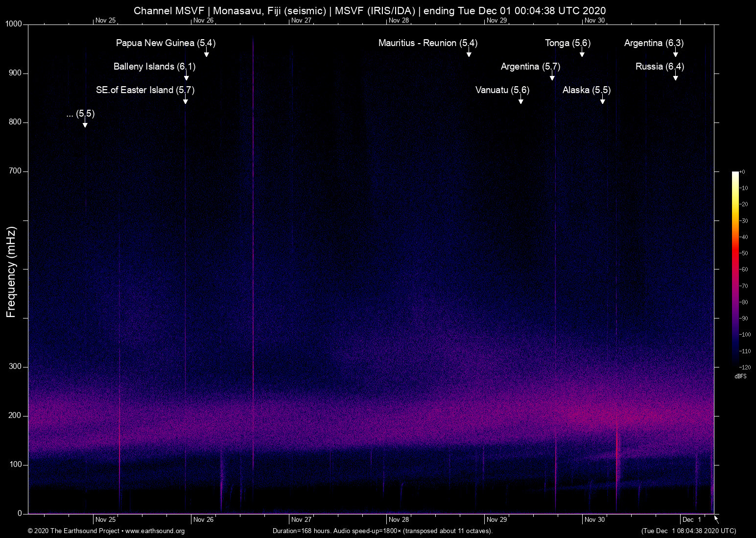Click the arrow beneath Balleny Islands (6.1)

pos(186,76)
